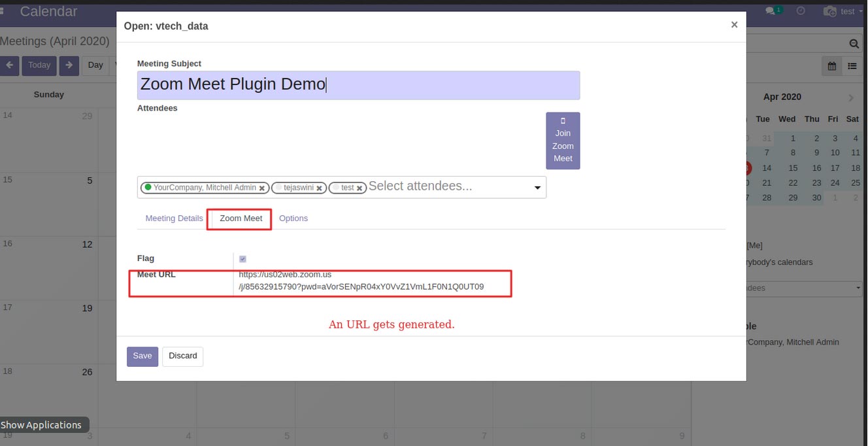868x446 pixels.
Task: Toggle the Flag checkbox
Action: click(x=242, y=259)
